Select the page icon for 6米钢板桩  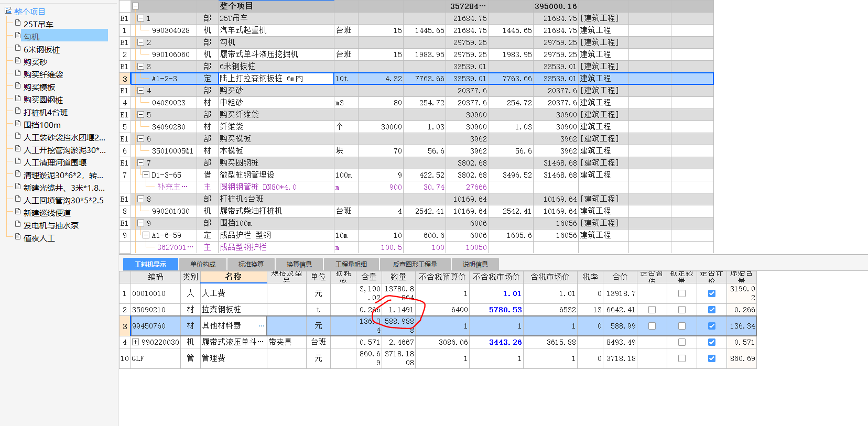(18, 48)
